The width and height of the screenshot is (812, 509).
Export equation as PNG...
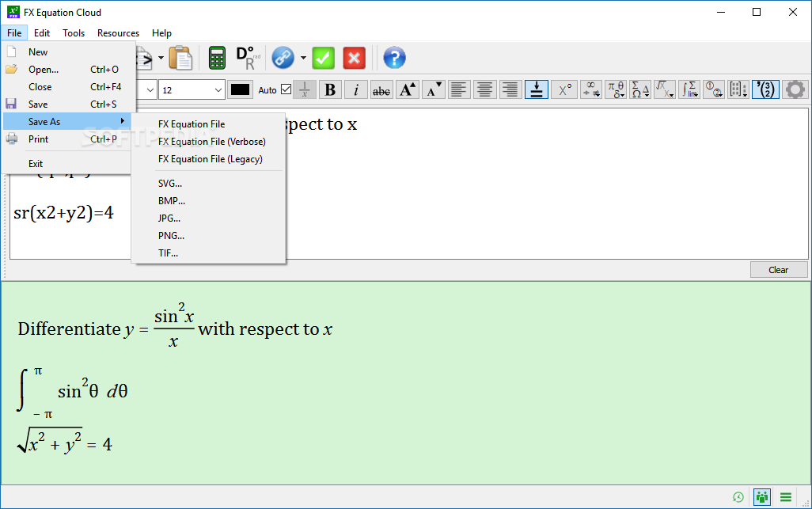coord(208,236)
